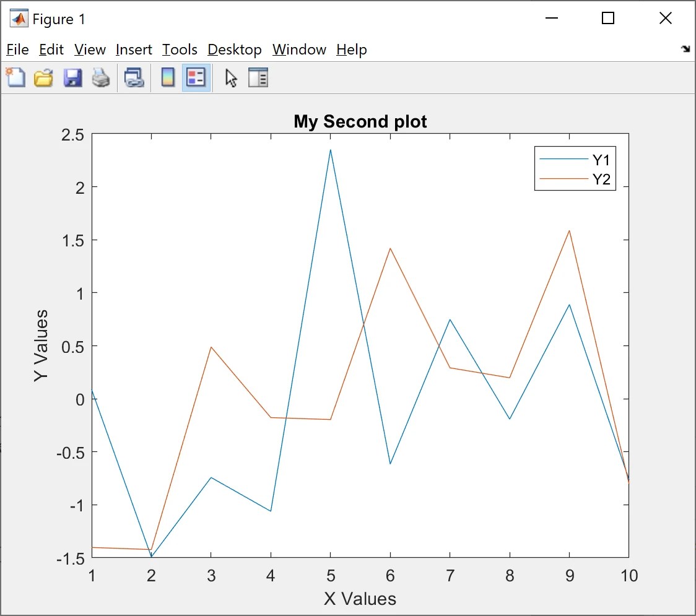Viewport: 696px width, 616px height.
Task: Open the File menu
Action: [17, 50]
